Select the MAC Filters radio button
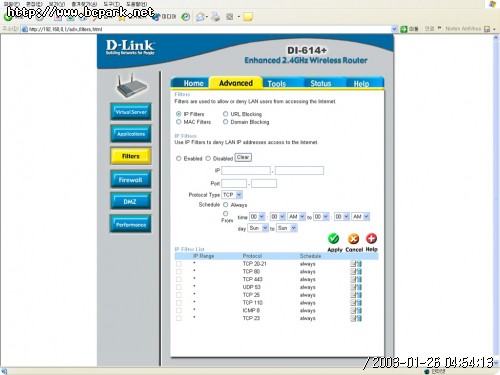This screenshot has width=500, height=375. [x=179, y=122]
